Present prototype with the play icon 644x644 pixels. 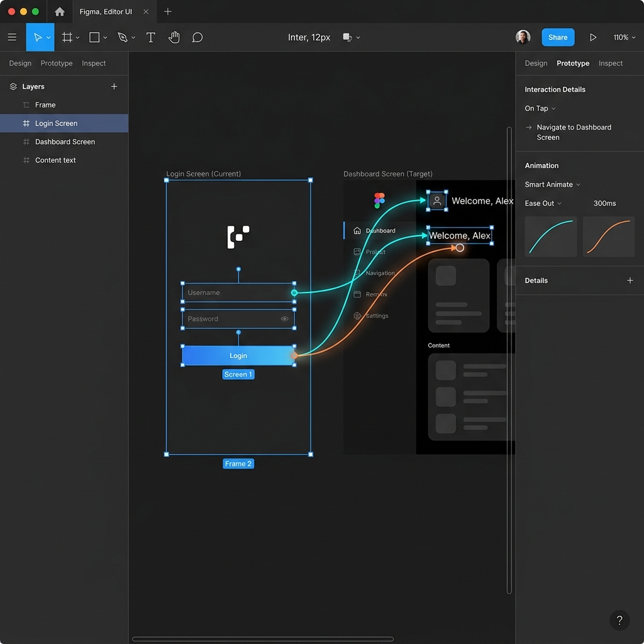(592, 37)
